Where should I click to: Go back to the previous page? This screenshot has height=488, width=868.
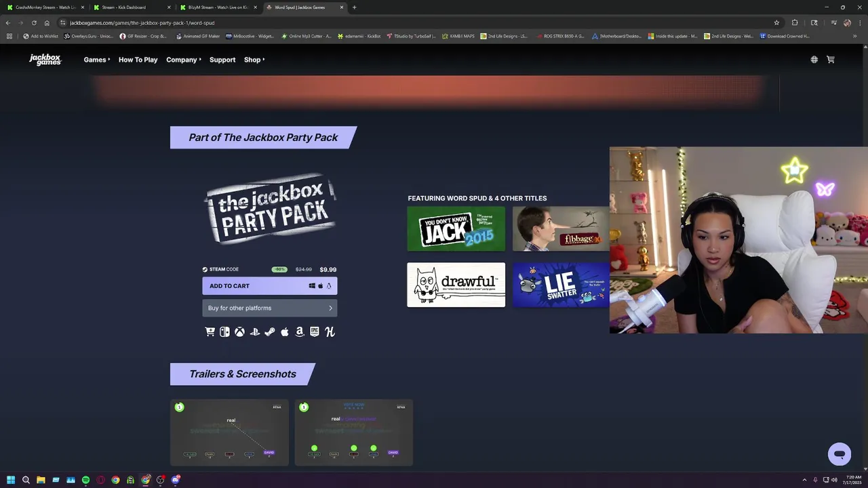[x=8, y=22]
